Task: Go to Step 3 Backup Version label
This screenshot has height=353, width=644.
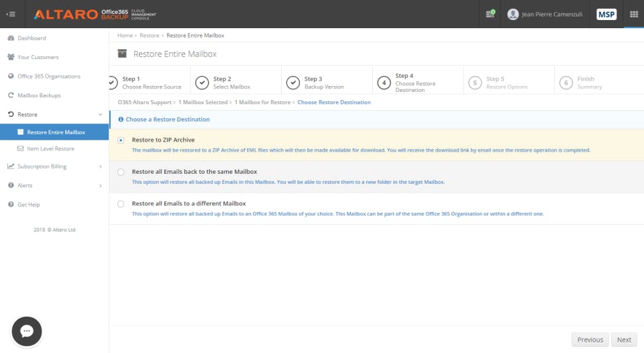Action: click(324, 83)
